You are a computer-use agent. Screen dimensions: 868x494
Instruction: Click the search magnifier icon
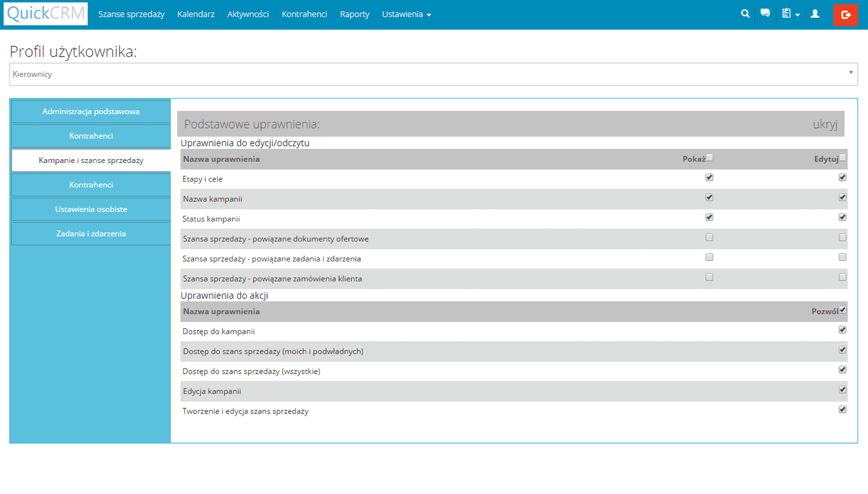(x=745, y=14)
